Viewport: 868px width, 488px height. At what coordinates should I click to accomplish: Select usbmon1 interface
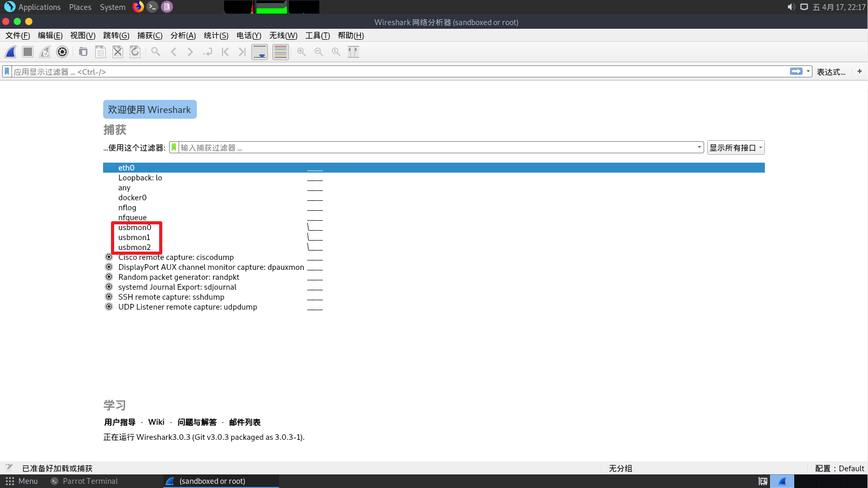pyautogui.click(x=434, y=237)
